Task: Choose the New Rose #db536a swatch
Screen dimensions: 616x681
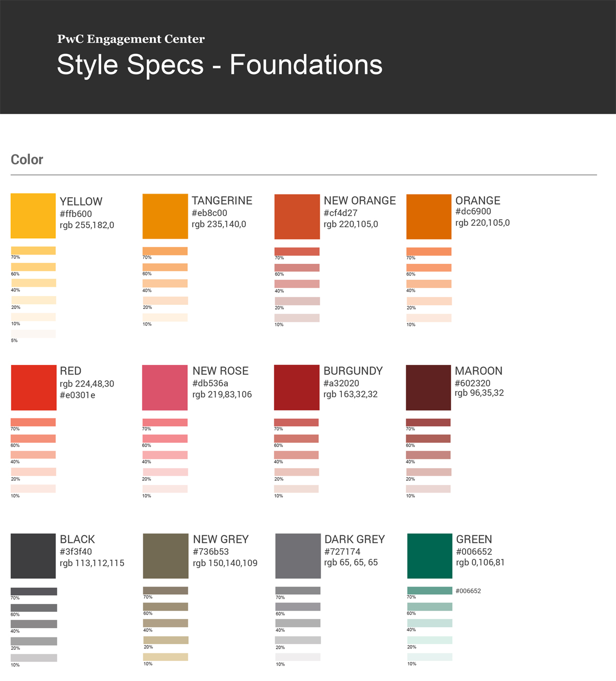Action: click(165, 387)
